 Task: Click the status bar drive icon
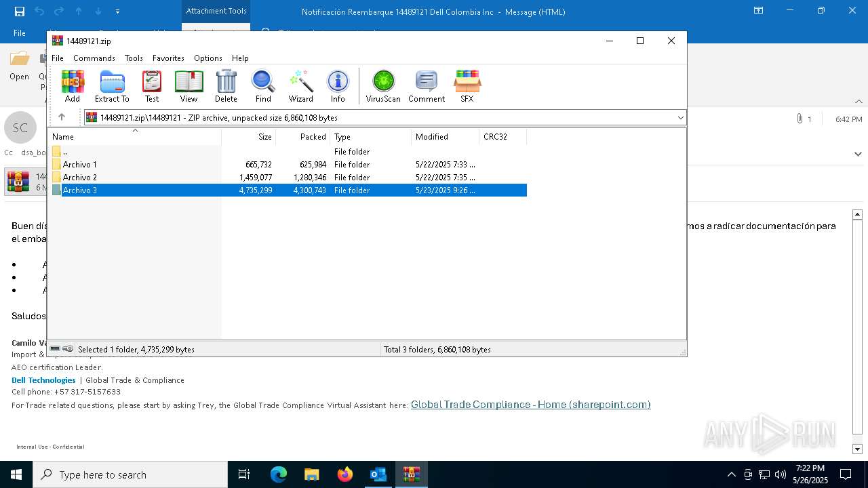pyautogui.click(x=56, y=349)
